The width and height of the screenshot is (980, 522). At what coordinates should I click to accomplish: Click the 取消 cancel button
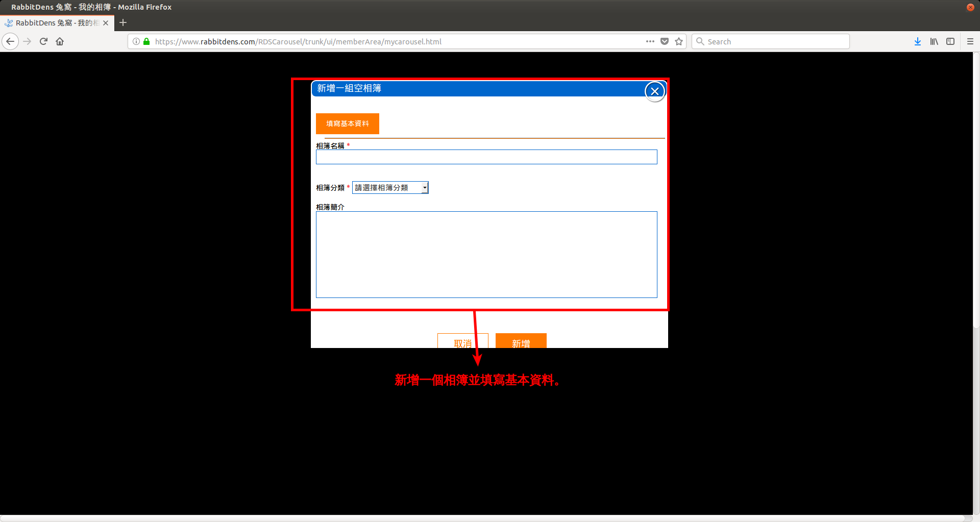463,341
